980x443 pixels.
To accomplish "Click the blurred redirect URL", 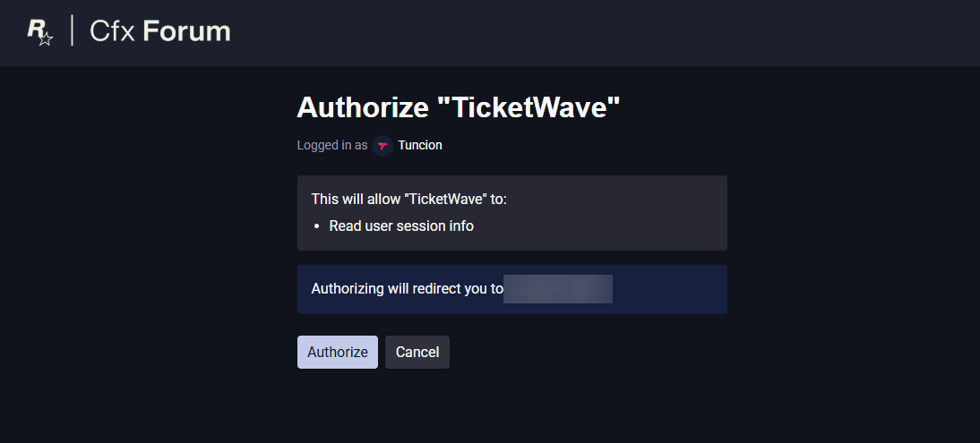I will (x=557, y=289).
